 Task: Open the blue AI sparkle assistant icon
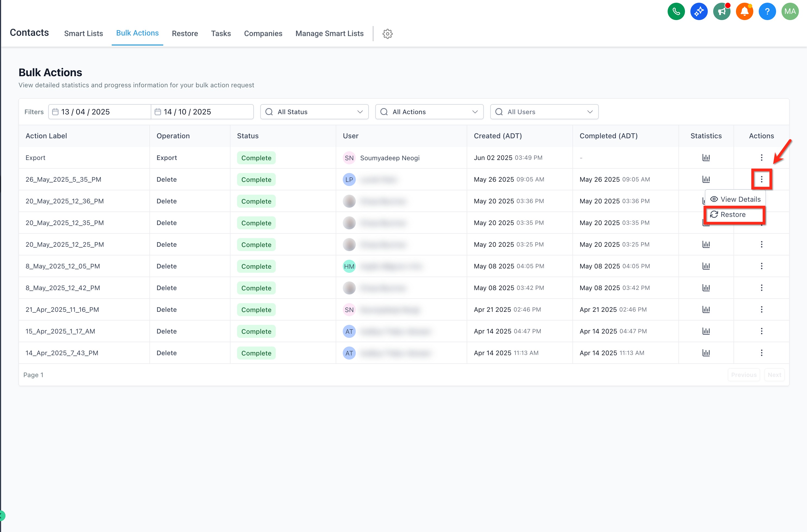[x=699, y=12]
